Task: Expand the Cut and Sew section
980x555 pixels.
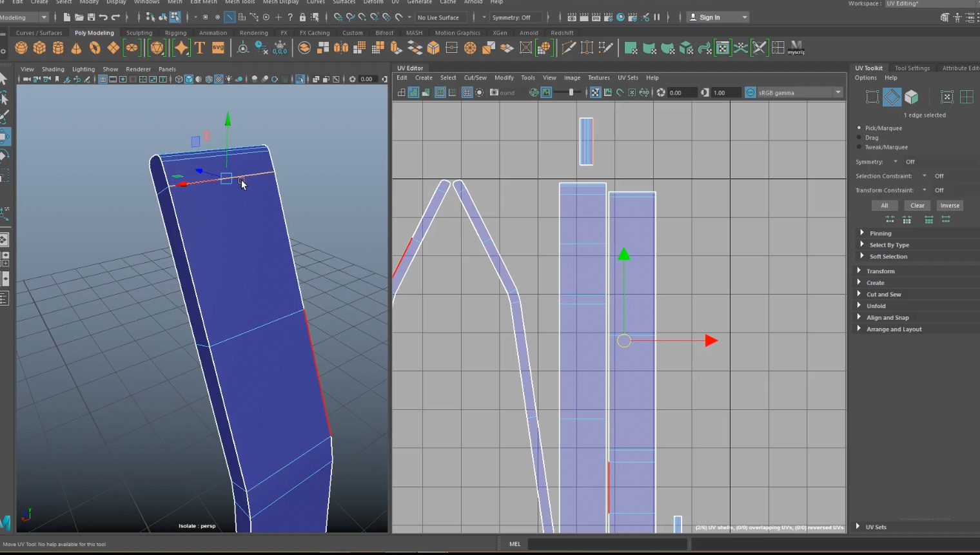Action: (883, 295)
